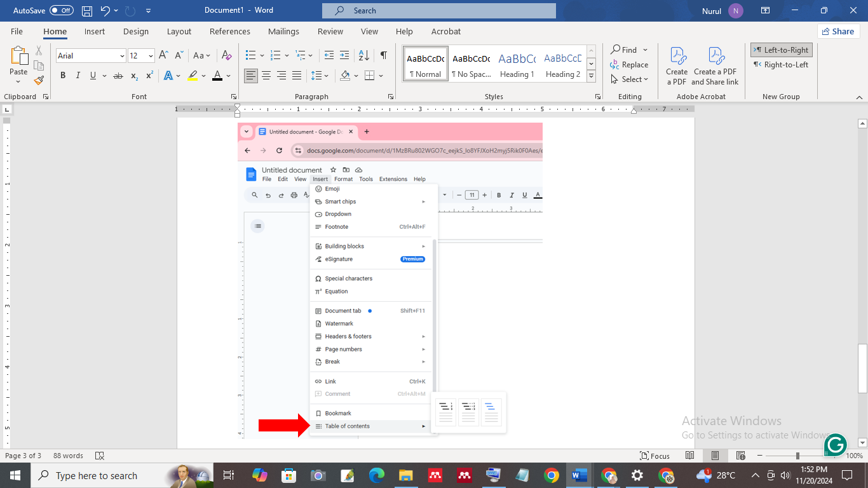Toggle Strikethrough formatting
The height and width of the screenshot is (488, 868).
118,76
